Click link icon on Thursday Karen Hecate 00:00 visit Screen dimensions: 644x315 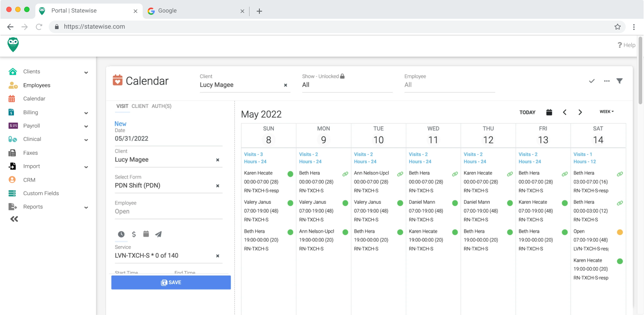point(510,174)
